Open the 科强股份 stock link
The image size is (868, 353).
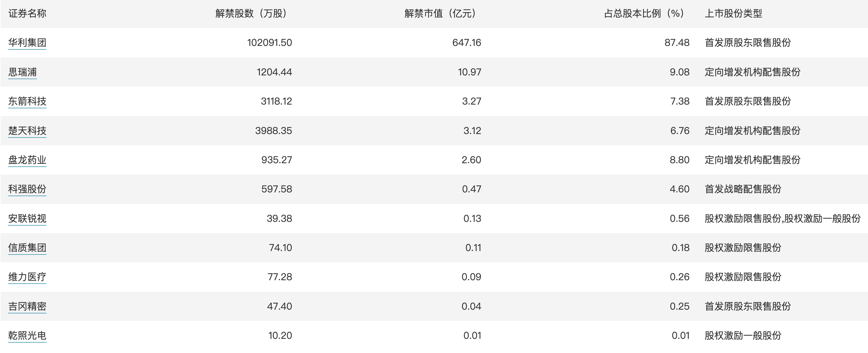click(27, 189)
